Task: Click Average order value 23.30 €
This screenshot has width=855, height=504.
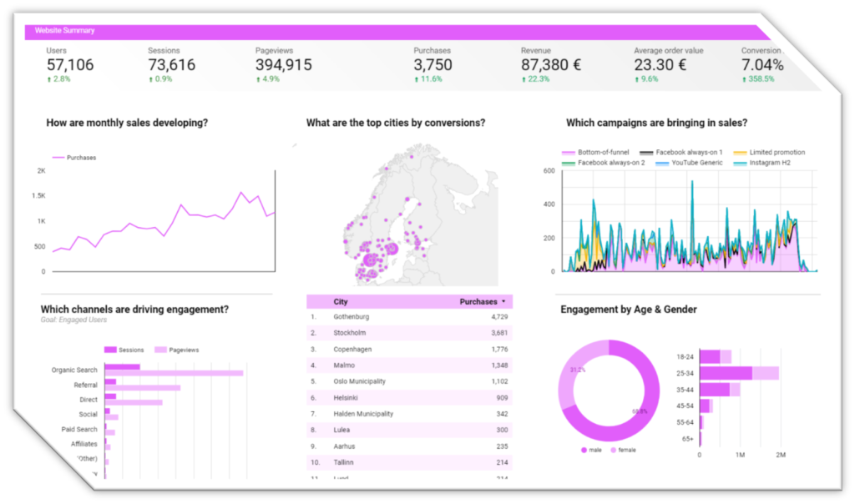Action: coord(660,65)
